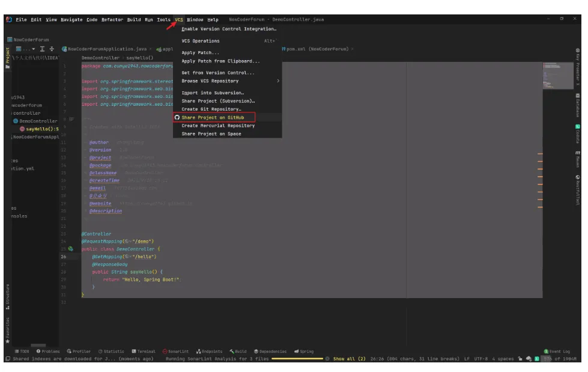Screen dimensions: 588x372
Task: Open the Statistic tool window
Action: [x=111, y=352]
